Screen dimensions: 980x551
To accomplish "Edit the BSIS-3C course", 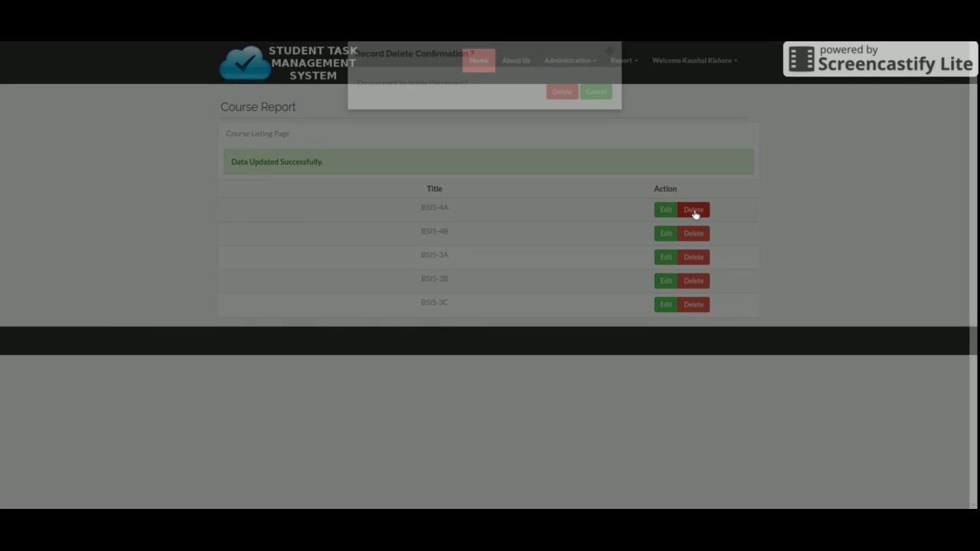I will (666, 305).
